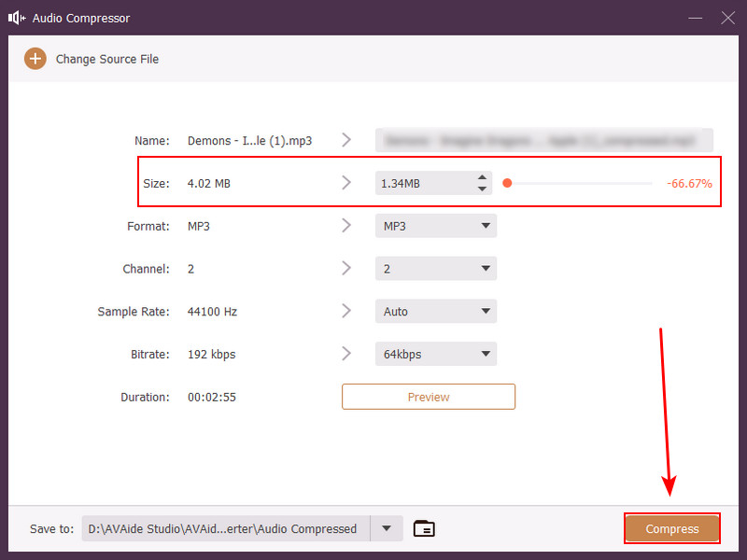Click the arrow icon beside Format row
This screenshot has width=747, height=560.
pos(346,226)
